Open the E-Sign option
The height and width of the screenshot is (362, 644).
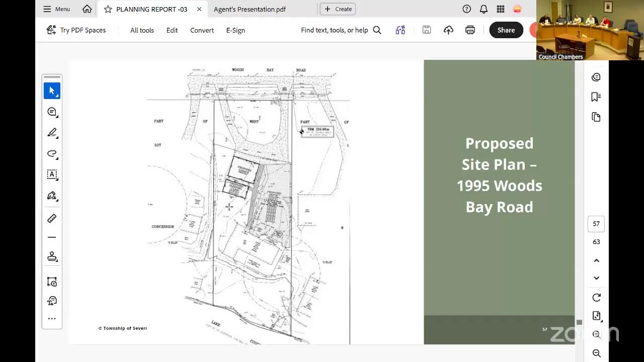[x=235, y=30]
